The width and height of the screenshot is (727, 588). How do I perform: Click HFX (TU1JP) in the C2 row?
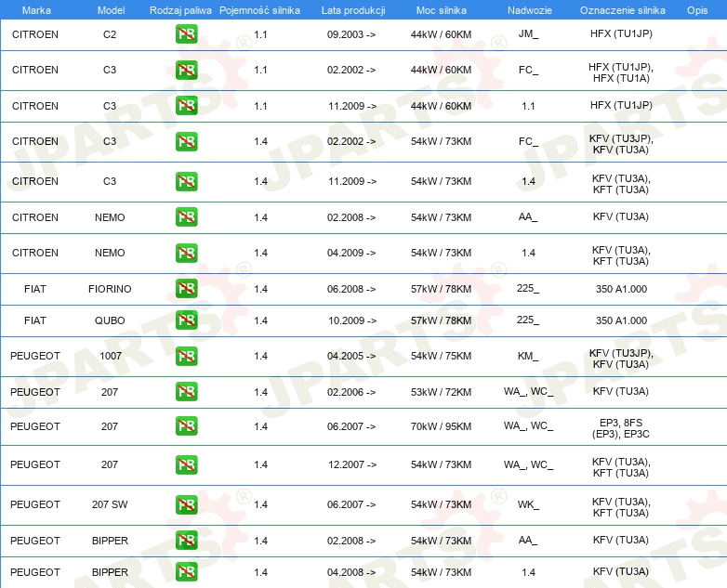pyautogui.click(x=621, y=33)
